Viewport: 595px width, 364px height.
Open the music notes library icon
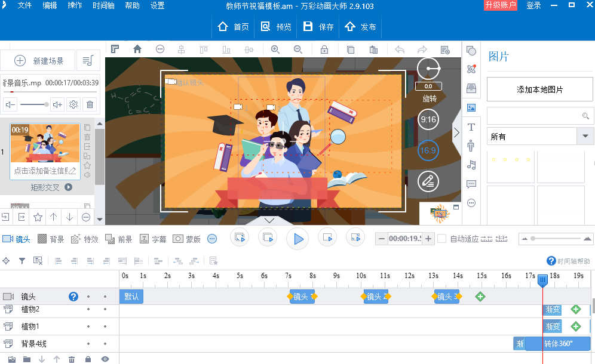(x=471, y=165)
